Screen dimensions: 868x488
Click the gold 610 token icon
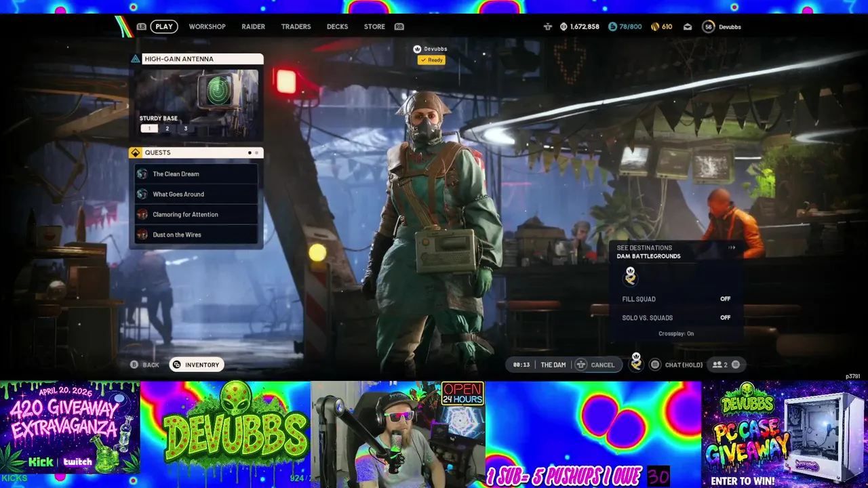[654, 26]
